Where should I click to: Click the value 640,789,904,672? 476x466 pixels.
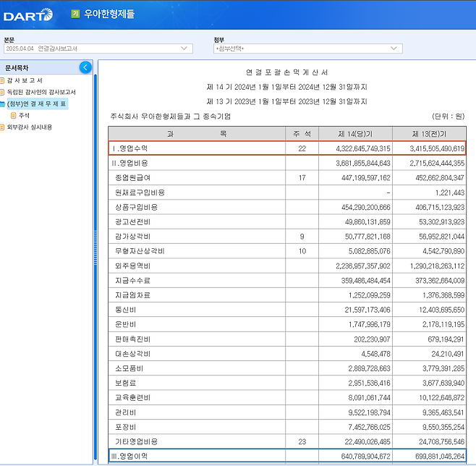pos(366,457)
